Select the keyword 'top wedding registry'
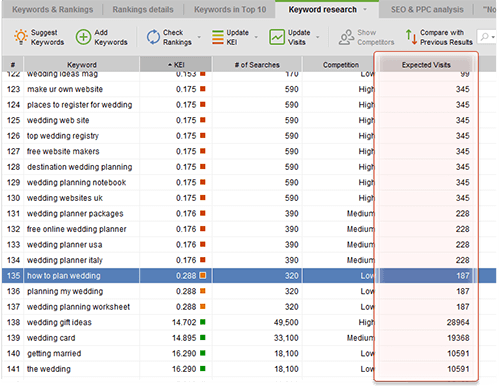Image resolution: width=500 pixels, height=386 pixels. (63, 136)
